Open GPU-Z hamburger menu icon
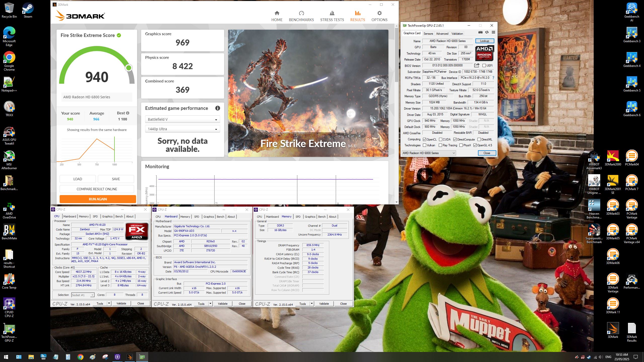 coord(493,32)
